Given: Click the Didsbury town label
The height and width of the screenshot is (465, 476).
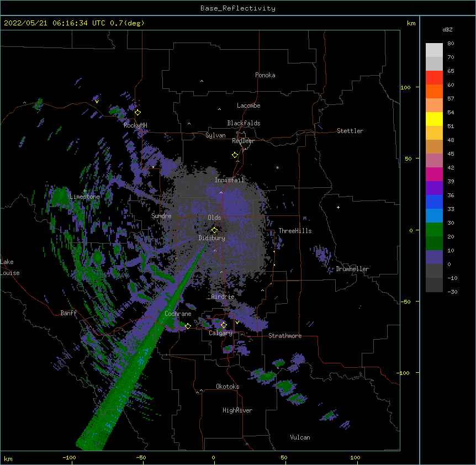Looking at the screenshot, I should click(x=212, y=238).
